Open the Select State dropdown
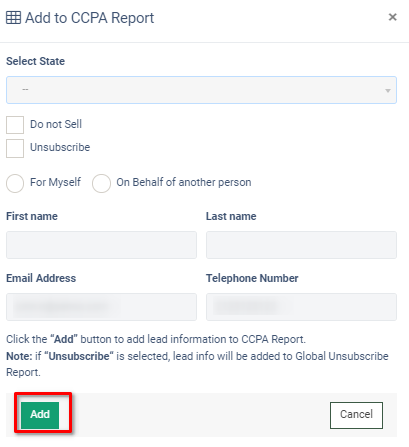Image resolution: width=409 pixels, height=447 pixels. [201, 90]
